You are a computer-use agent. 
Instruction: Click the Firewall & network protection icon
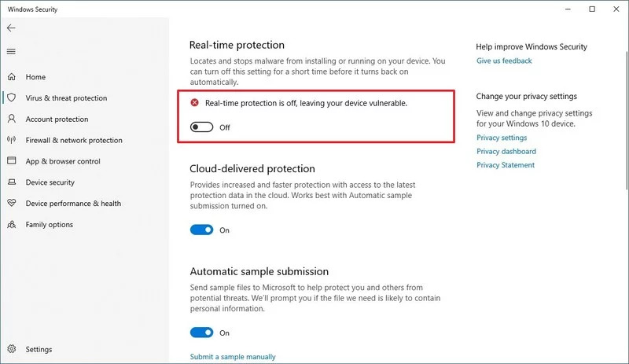11,140
